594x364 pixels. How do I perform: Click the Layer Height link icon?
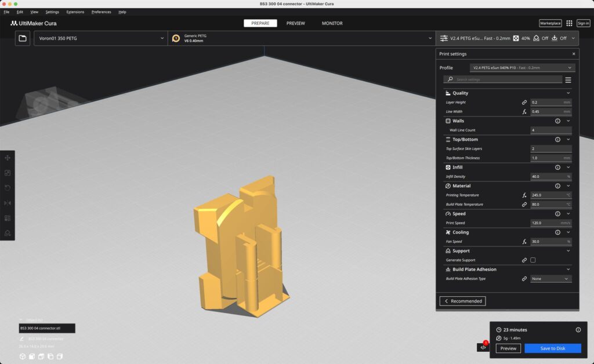[524, 102]
